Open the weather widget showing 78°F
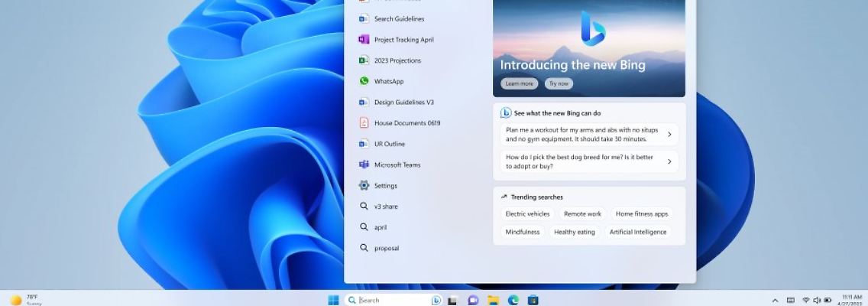Screen dimensions: 868x306 25,300
